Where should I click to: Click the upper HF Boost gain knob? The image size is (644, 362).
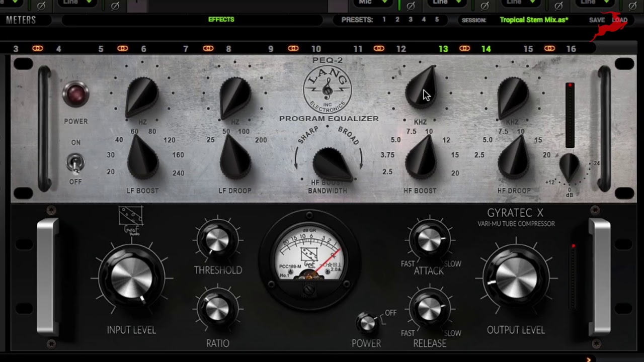[421, 88]
